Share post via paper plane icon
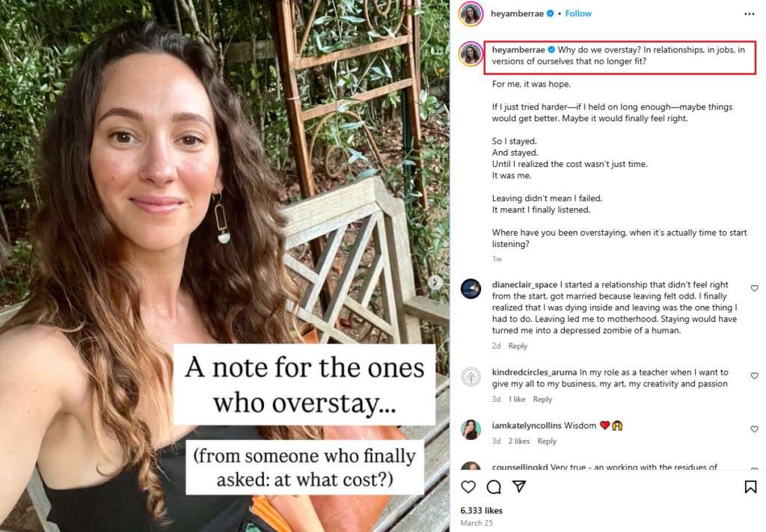The width and height of the screenshot is (766, 532). click(x=518, y=487)
